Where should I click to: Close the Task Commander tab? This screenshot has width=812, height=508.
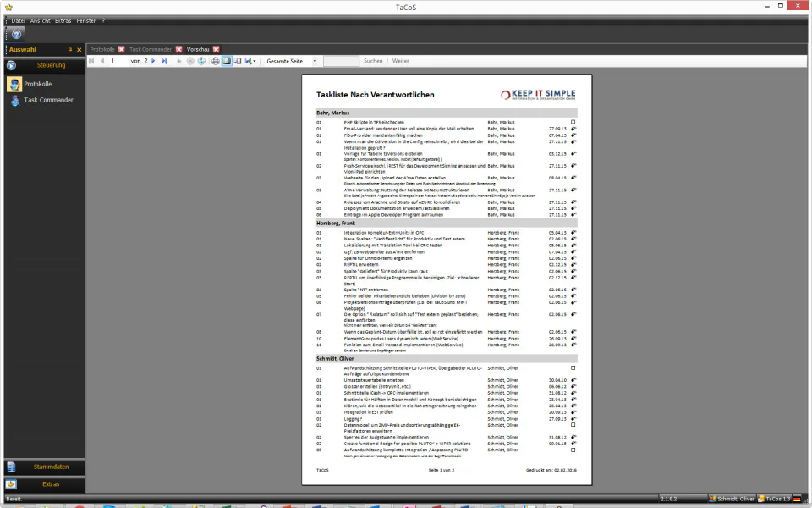pyautogui.click(x=178, y=49)
